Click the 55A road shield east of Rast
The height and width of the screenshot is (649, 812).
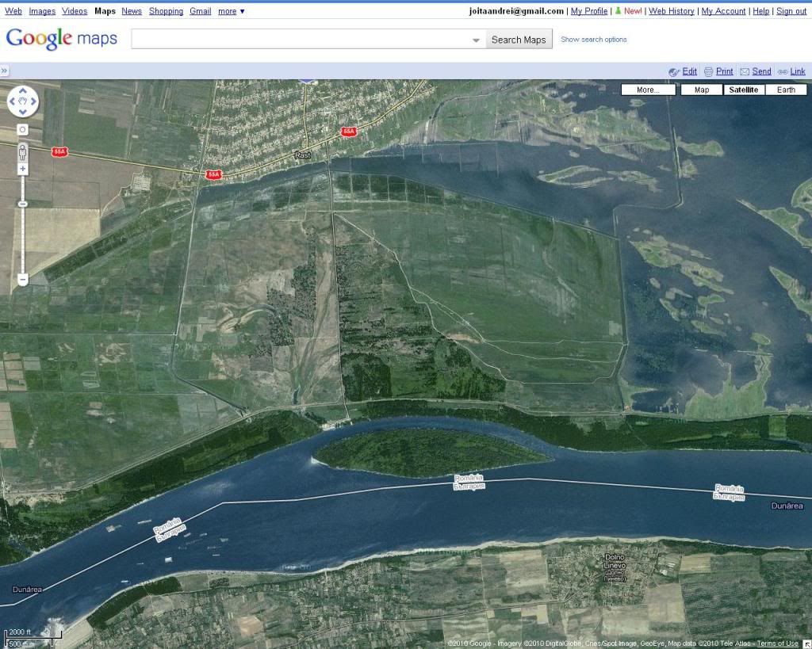pos(349,132)
